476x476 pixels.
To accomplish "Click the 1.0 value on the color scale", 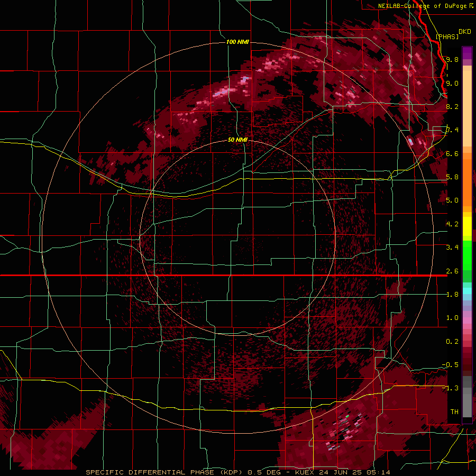I will pos(452,318).
